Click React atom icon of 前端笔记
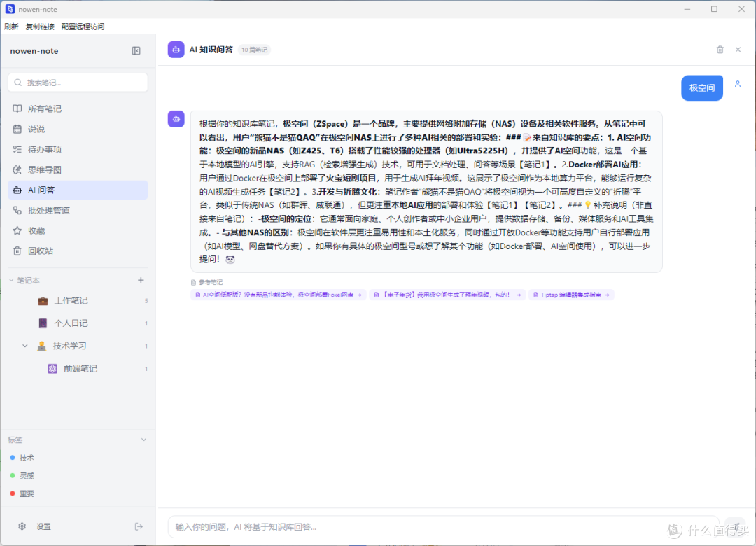Screen dimensions: 756x546 [x=52, y=368]
